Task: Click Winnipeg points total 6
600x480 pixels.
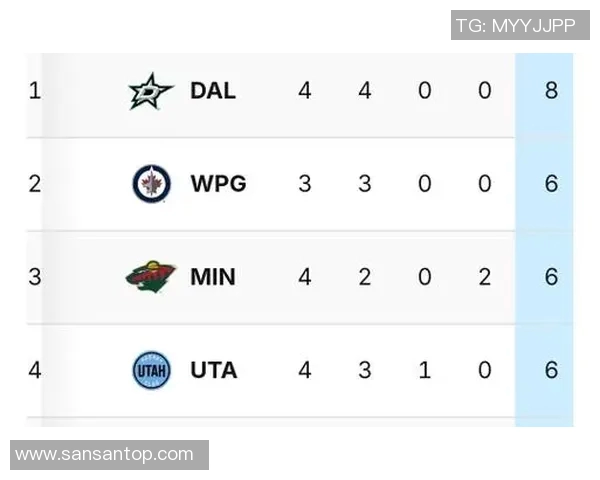Action: point(551,184)
